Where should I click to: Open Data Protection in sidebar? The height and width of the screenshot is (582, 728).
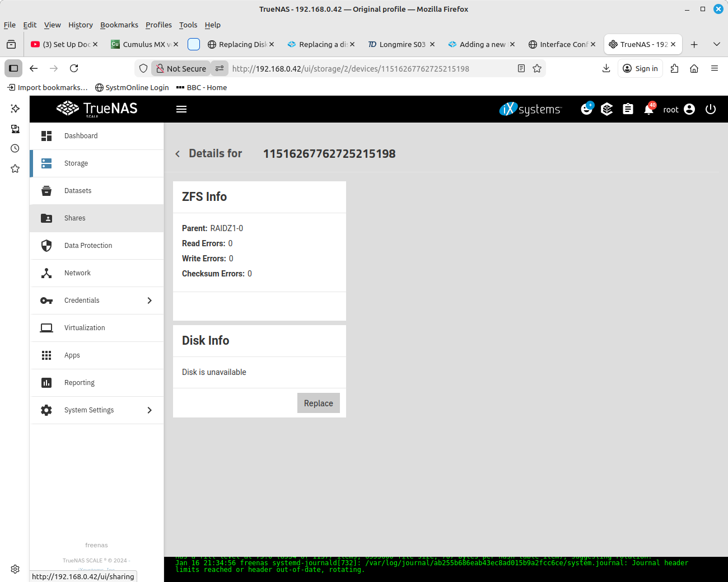click(88, 246)
